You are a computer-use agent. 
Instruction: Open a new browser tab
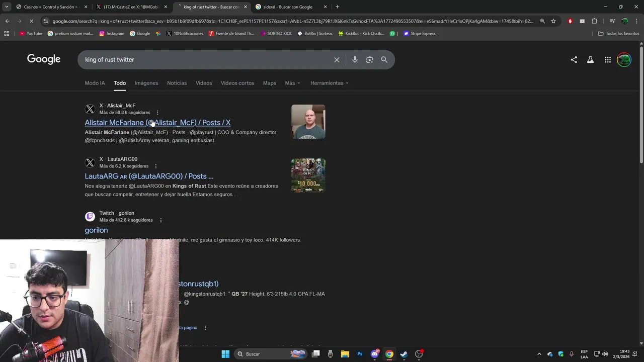pos(337,7)
